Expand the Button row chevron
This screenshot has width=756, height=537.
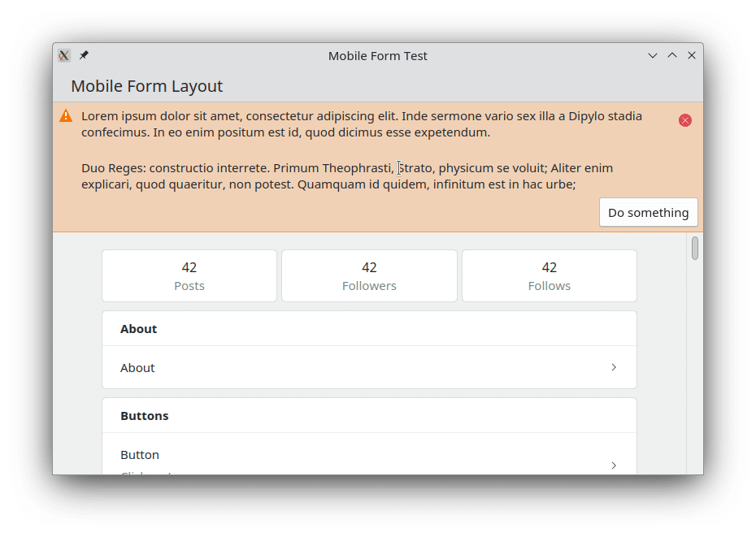[x=614, y=466]
